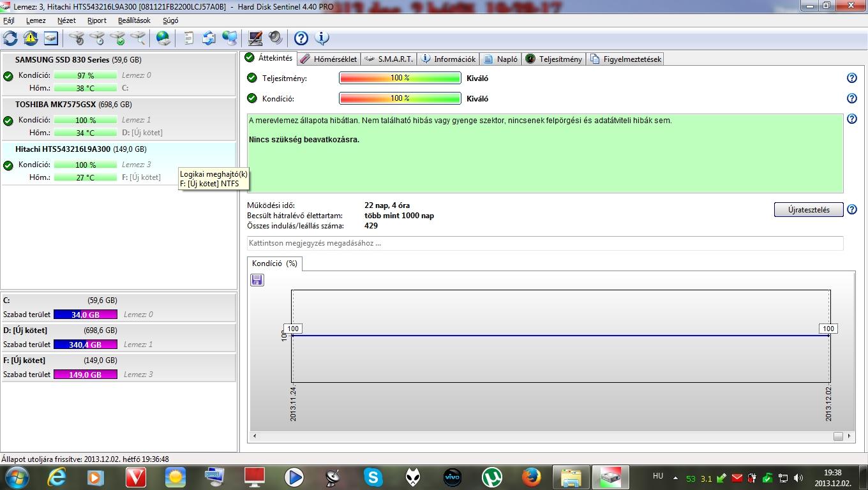Click the D: [Új kötet] partition label
Screen dimensions: 868x490
tap(25, 330)
